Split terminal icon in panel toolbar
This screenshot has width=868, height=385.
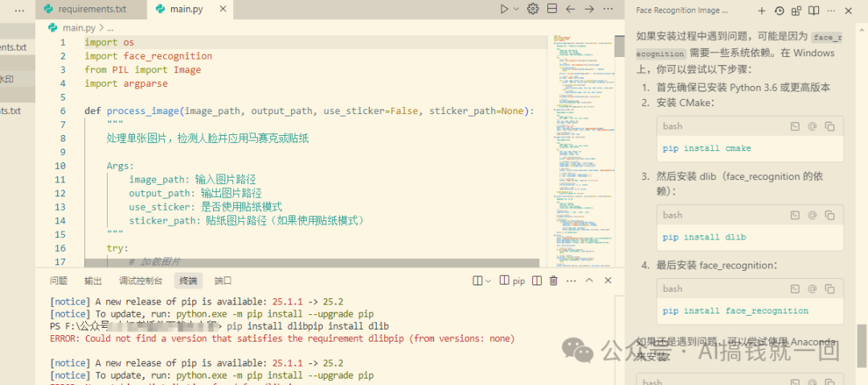(x=477, y=281)
